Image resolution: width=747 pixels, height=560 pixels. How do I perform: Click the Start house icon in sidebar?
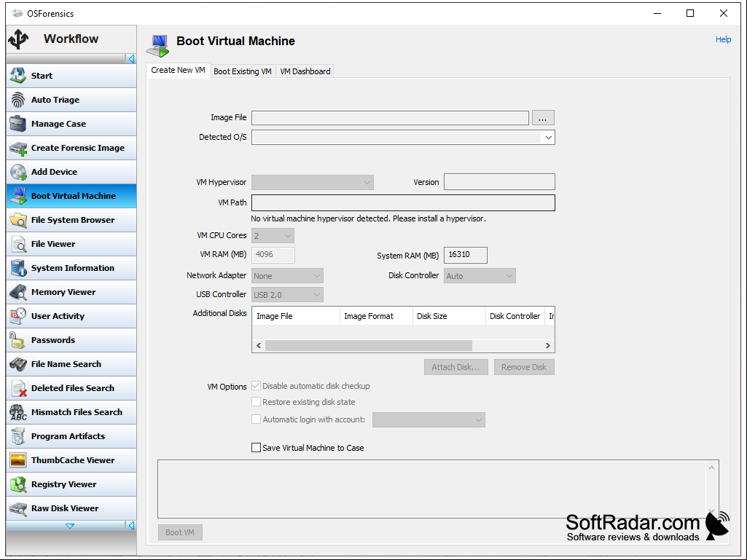tap(18, 75)
